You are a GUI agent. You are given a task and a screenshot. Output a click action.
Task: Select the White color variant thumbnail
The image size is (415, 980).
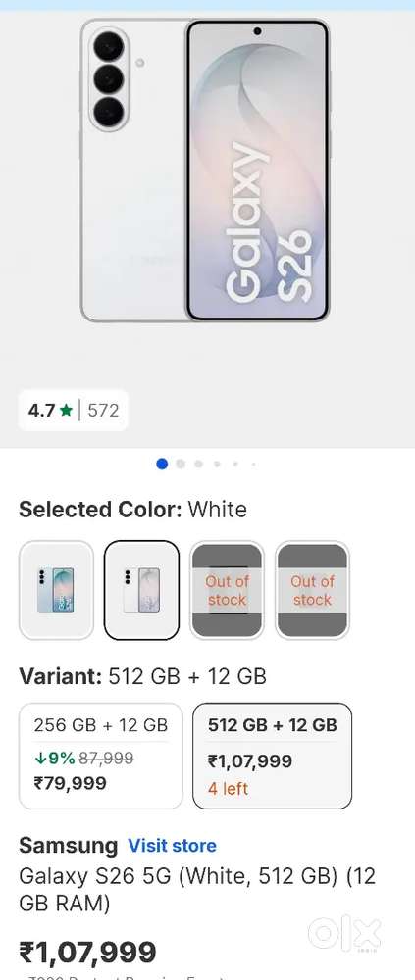[x=141, y=590]
